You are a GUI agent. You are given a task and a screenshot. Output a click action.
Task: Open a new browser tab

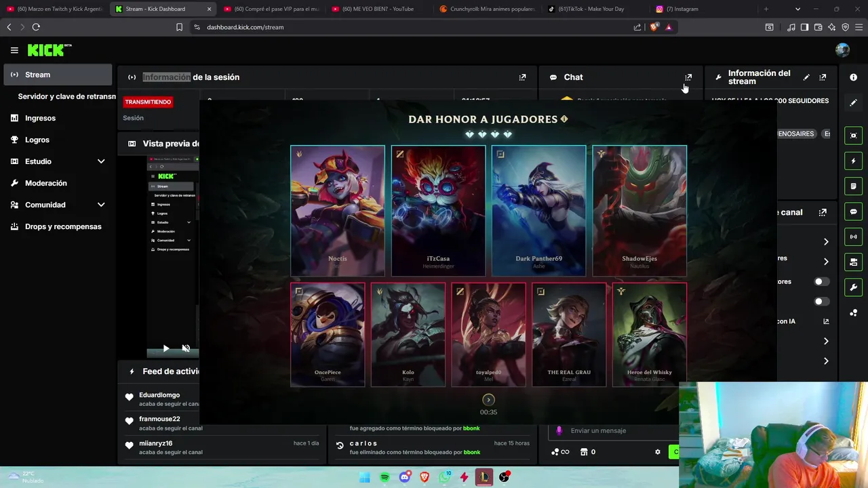(766, 9)
